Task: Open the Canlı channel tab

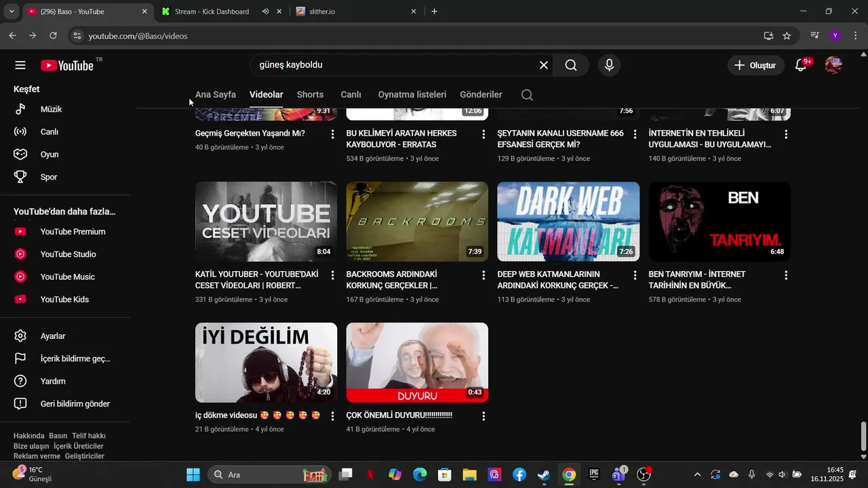Action: [351, 95]
